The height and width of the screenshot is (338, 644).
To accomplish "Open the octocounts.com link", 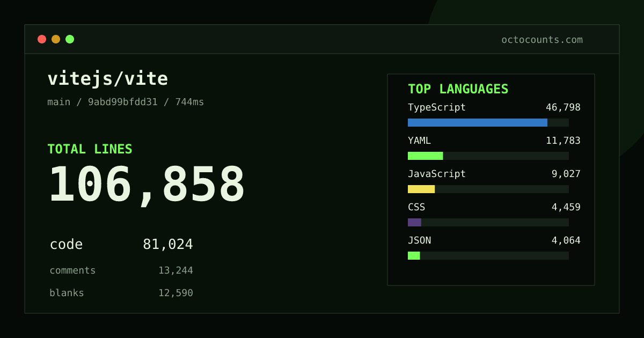I will [x=542, y=40].
